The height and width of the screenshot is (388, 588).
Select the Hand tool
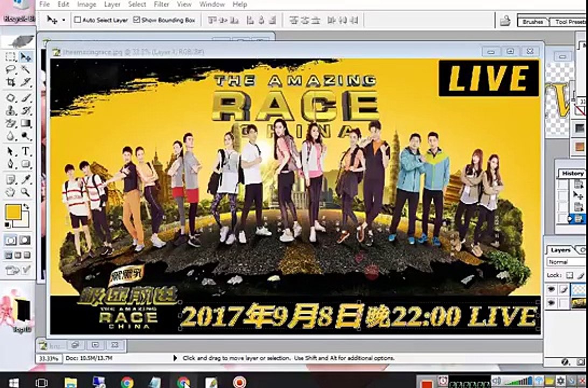coord(11,192)
